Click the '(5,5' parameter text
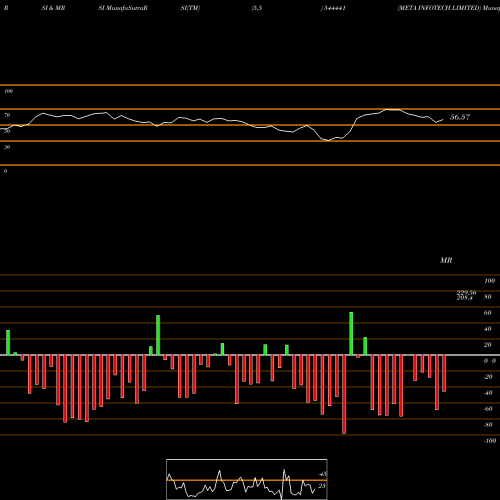This screenshot has height=500, width=500. pyautogui.click(x=257, y=8)
